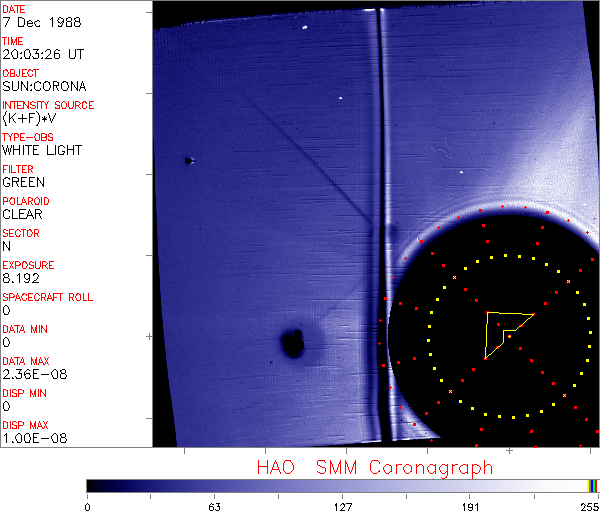Click the small dark spot in the upper-left image area
The height and width of the screenshot is (512, 600).
tap(187, 160)
